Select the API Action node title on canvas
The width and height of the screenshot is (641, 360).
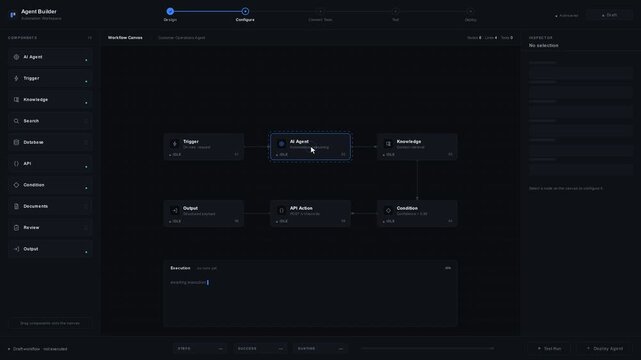[x=301, y=208]
